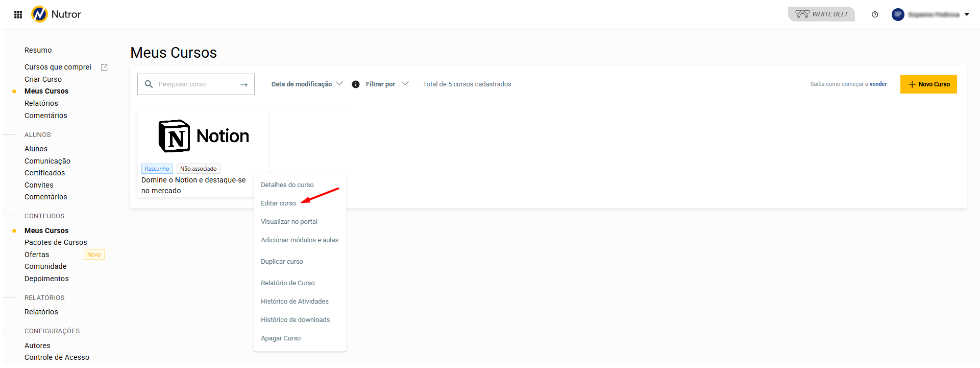Expand the user account menu arrow
Viewport: 980px width, 368px height.
point(967,14)
